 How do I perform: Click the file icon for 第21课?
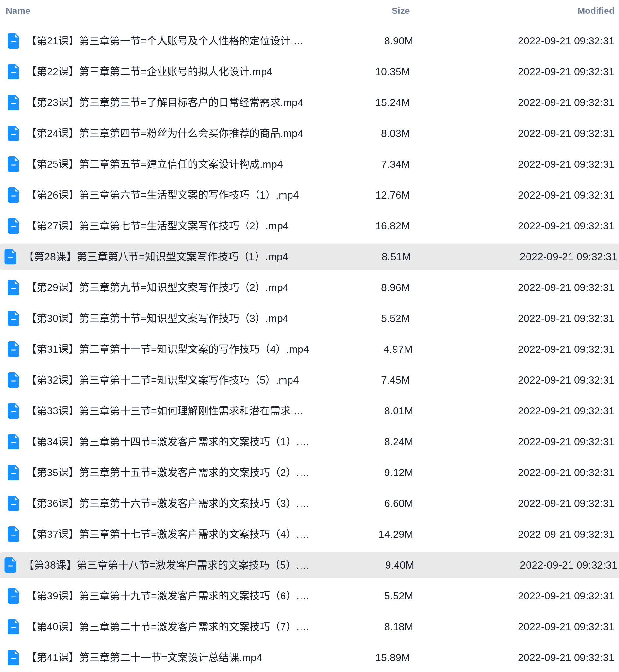13,41
